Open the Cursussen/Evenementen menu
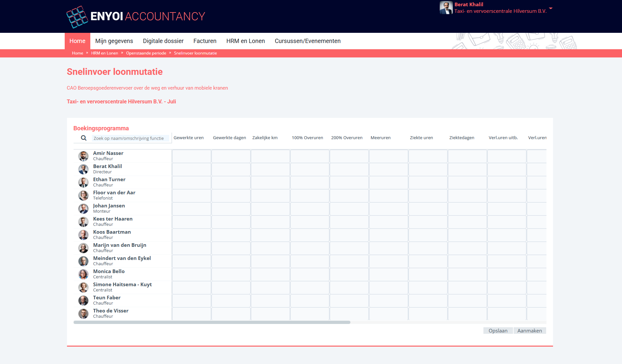Image resolution: width=622 pixels, height=364 pixels. coord(307,41)
